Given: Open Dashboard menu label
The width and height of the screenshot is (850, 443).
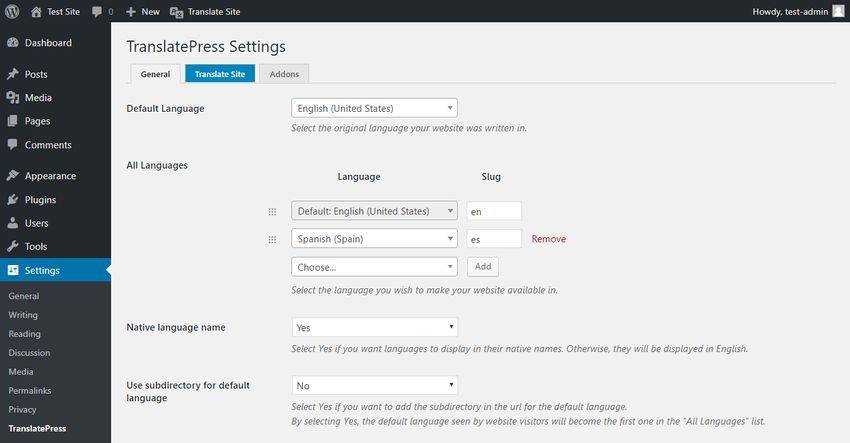Looking at the screenshot, I should coord(48,43).
